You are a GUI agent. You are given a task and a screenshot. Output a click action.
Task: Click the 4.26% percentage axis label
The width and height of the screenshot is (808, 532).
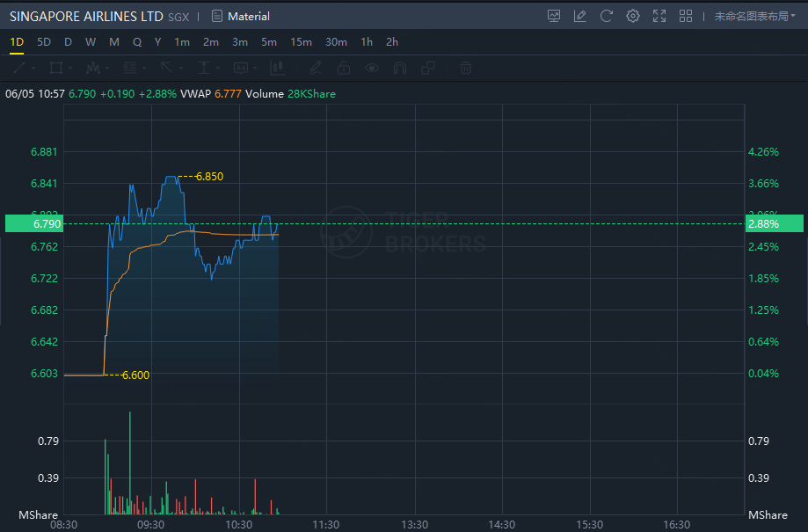pos(763,152)
